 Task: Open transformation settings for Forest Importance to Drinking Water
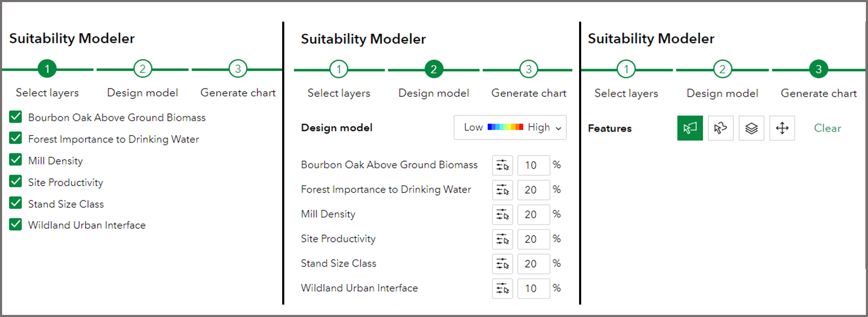pyautogui.click(x=503, y=190)
